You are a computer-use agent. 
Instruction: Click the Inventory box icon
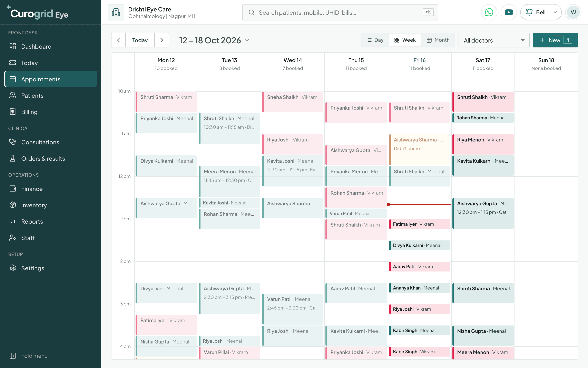click(13, 205)
